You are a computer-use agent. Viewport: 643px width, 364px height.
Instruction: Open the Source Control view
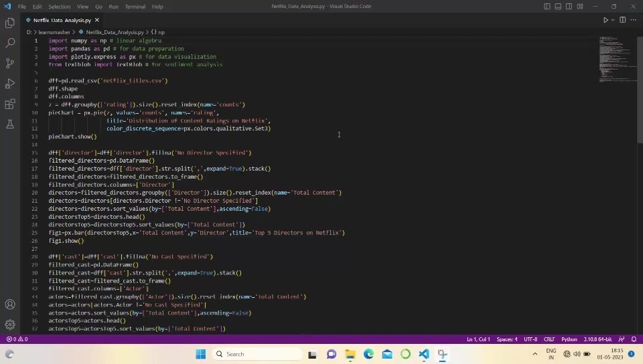(10, 63)
